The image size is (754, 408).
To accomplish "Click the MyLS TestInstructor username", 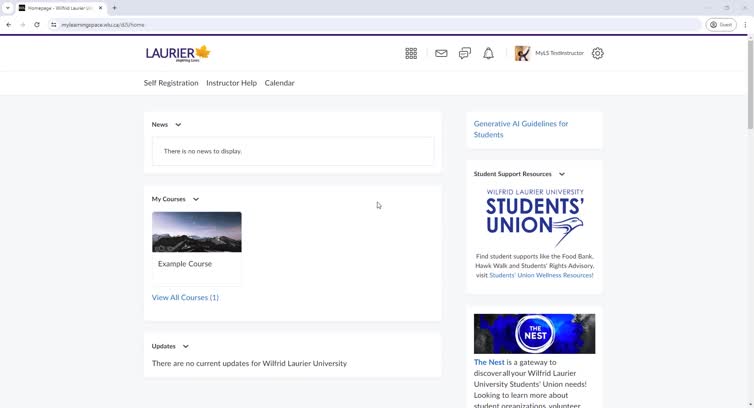I will [x=559, y=53].
